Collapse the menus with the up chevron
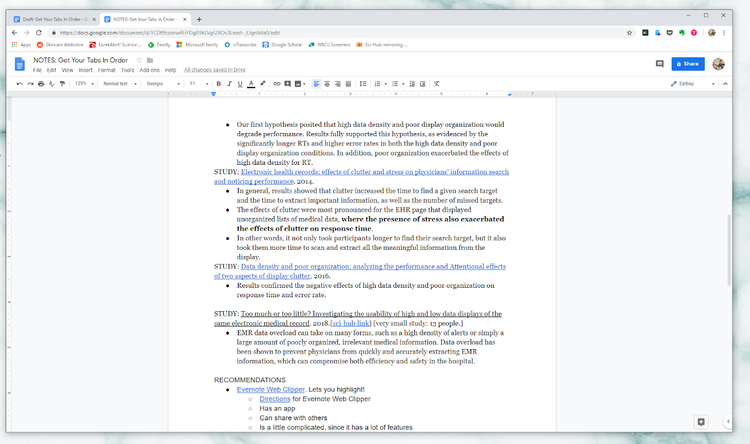Image resolution: width=750 pixels, height=444 pixels. point(725,84)
